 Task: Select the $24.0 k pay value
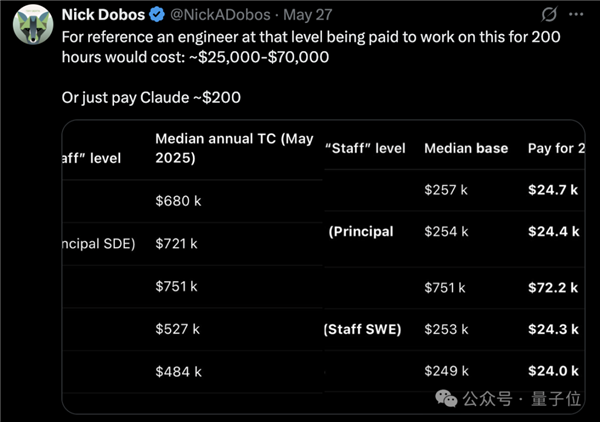553,371
